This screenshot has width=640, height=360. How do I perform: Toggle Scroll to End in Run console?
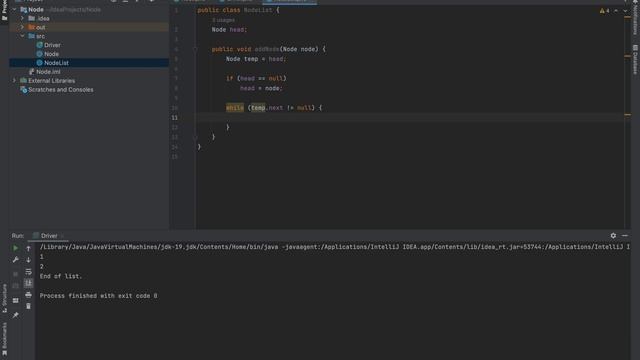(x=28, y=283)
